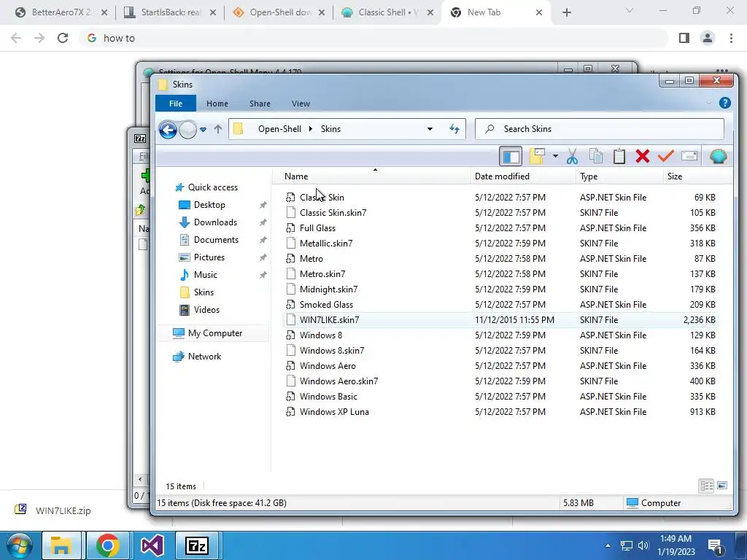The image size is (747, 560).
Task: Click Open-Shell in the address breadcrumb
Action: tap(279, 129)
